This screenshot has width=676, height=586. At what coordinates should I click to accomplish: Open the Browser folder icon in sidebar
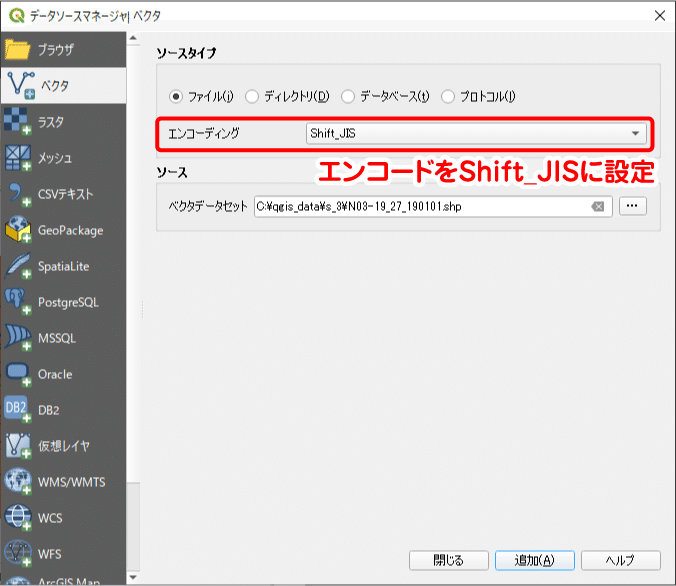coord(17,50)
